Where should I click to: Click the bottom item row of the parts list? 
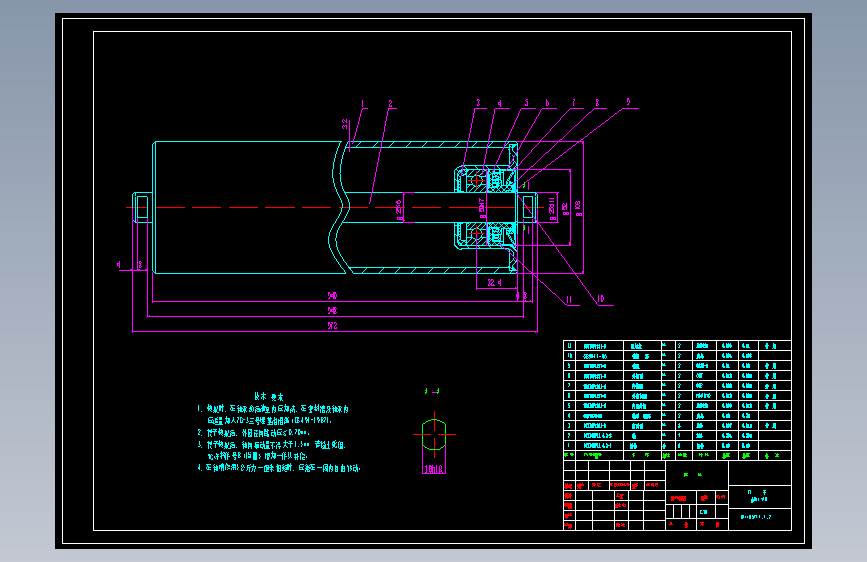click(677, 445)
